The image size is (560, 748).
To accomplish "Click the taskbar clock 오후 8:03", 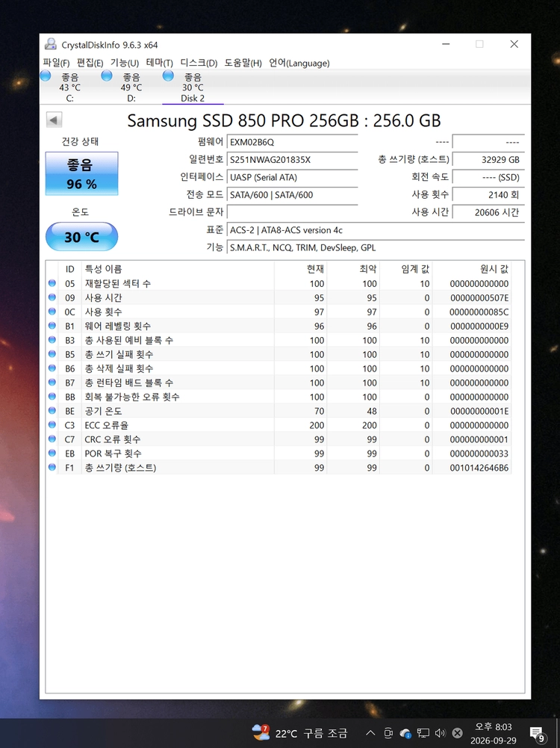I will (494, 726).
